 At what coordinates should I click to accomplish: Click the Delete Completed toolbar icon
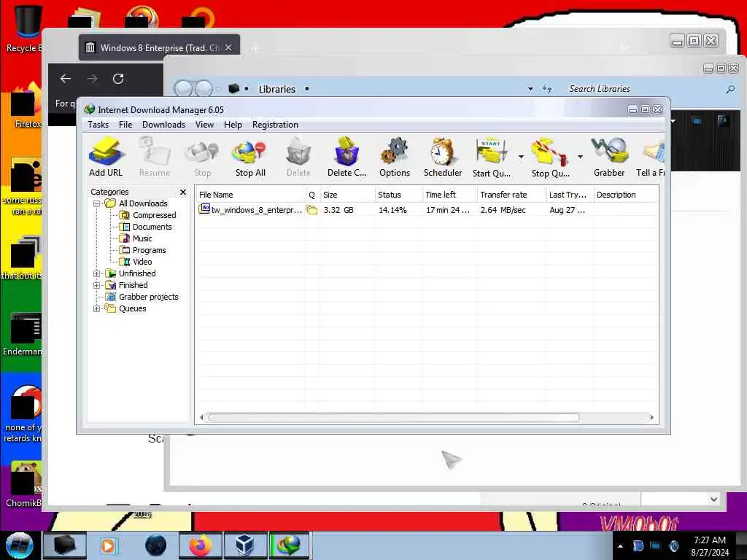[347, 157]
